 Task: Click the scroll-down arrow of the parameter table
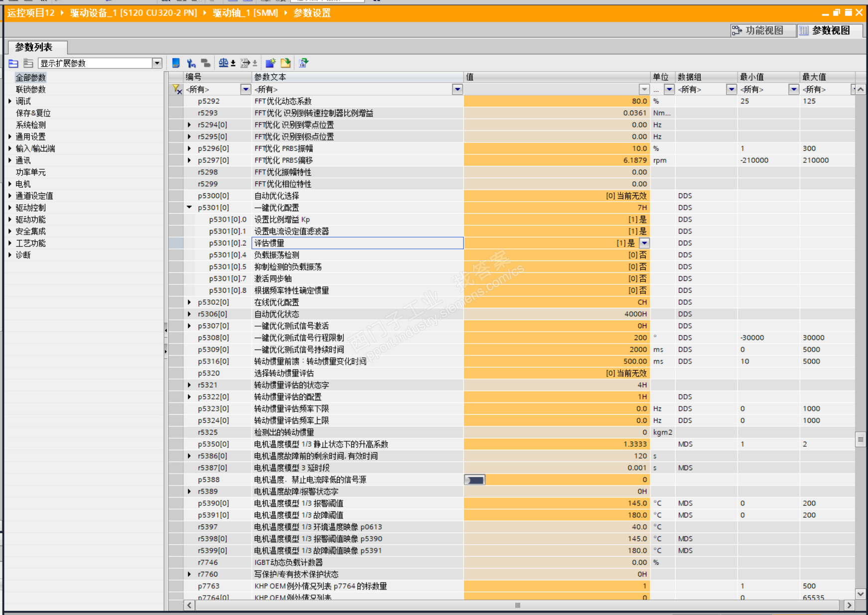point(861,594)
